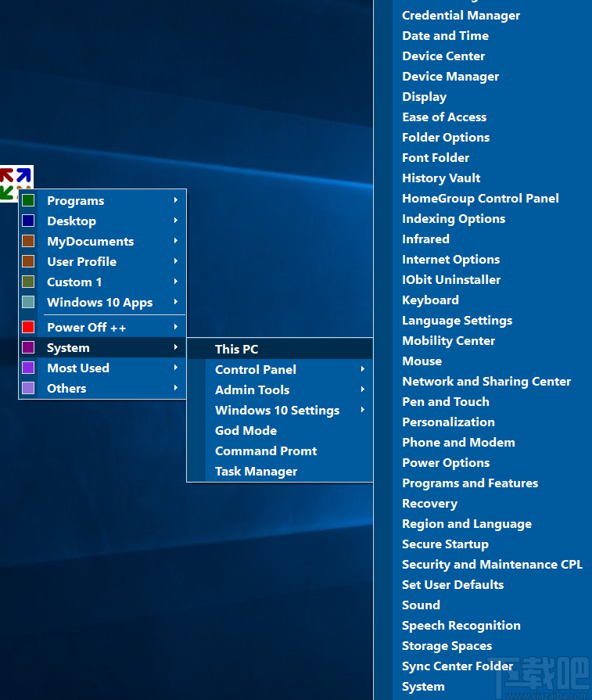Open Programs and Features

pos(470,483)
